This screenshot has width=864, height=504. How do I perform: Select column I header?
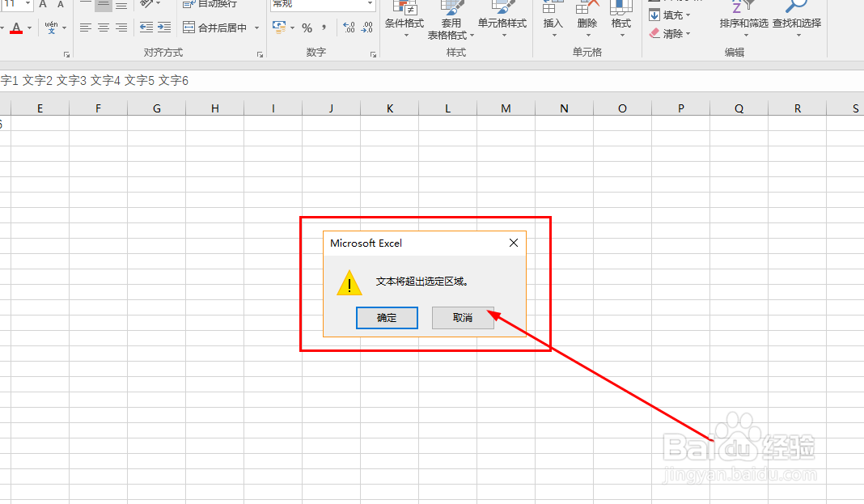(x=273, y=108)
